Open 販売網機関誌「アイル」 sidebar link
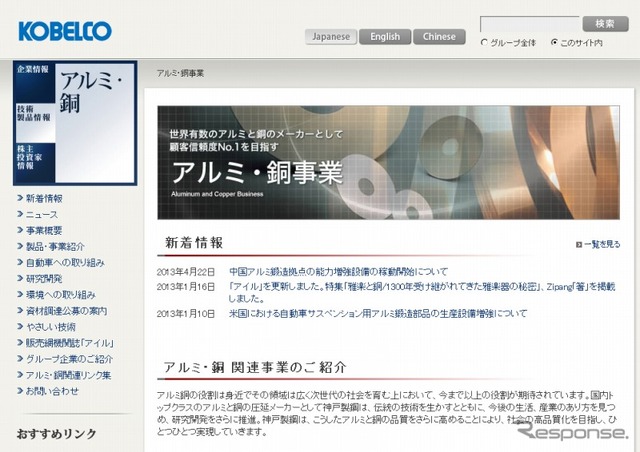 70,343
